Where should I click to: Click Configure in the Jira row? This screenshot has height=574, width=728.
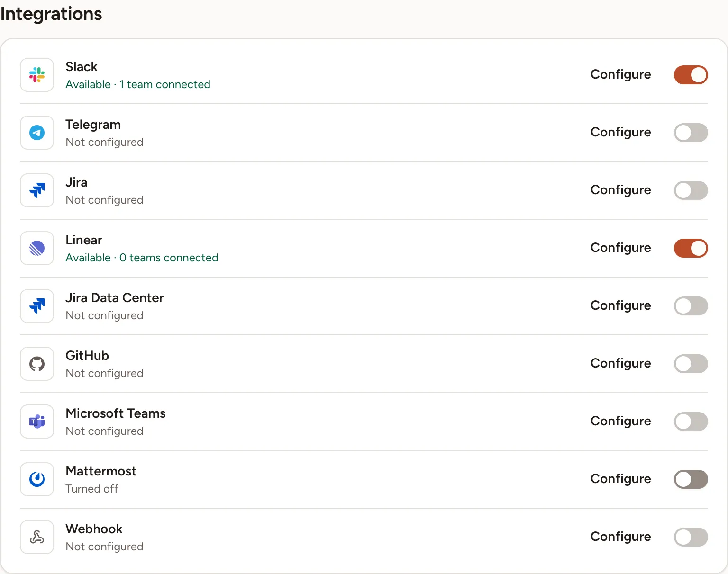click(621, 190)
